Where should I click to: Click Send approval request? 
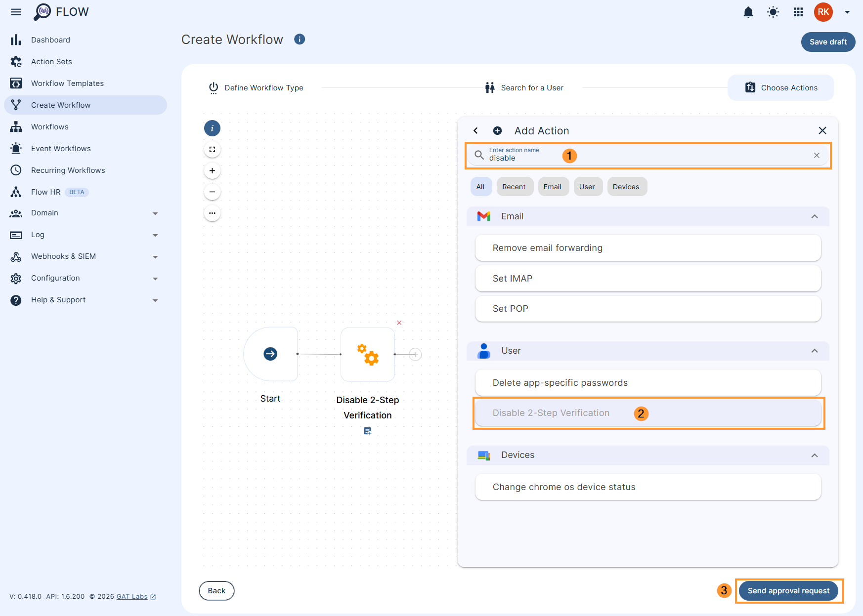pos(788,590)
